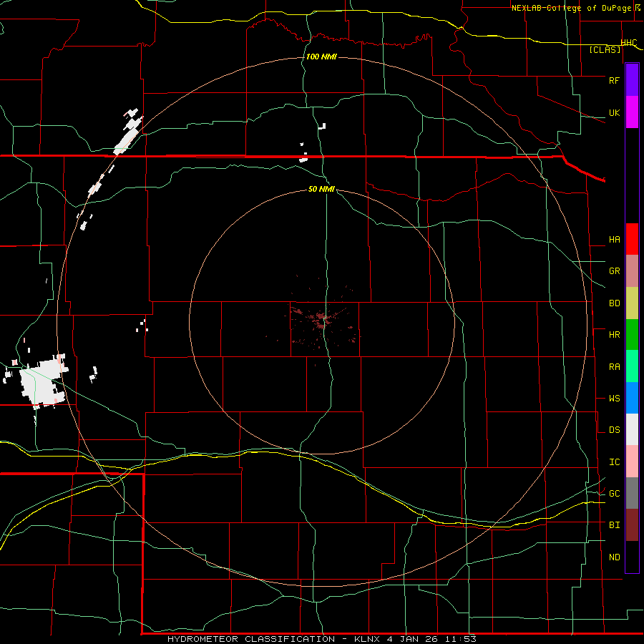
Task: Click the BI legend label
Action: coord(615,525)
